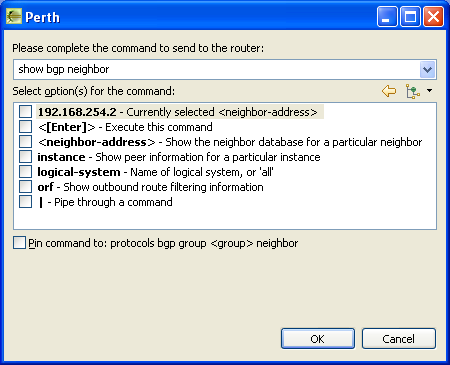Toggle the logical-system option checkbox
Screen dimensions: 450x365
click(x=25, y=172)
